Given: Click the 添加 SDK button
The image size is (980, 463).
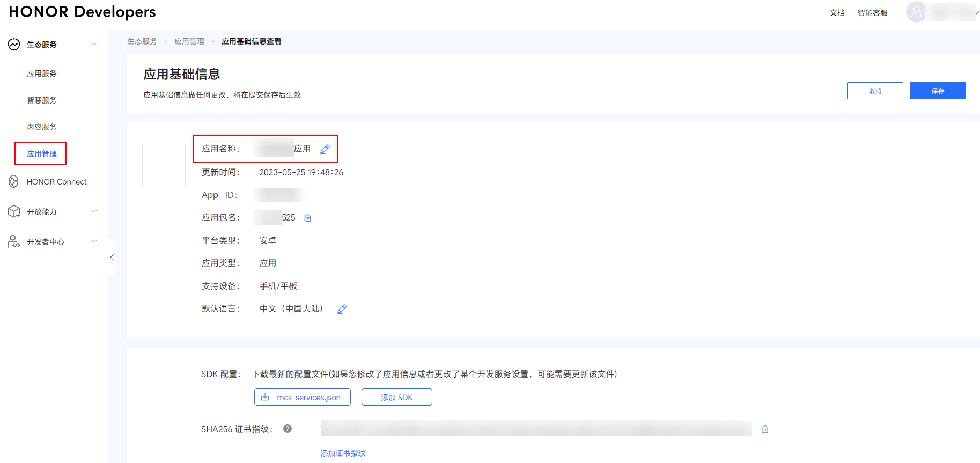Looking at the screenshot, I should [397, 397].
